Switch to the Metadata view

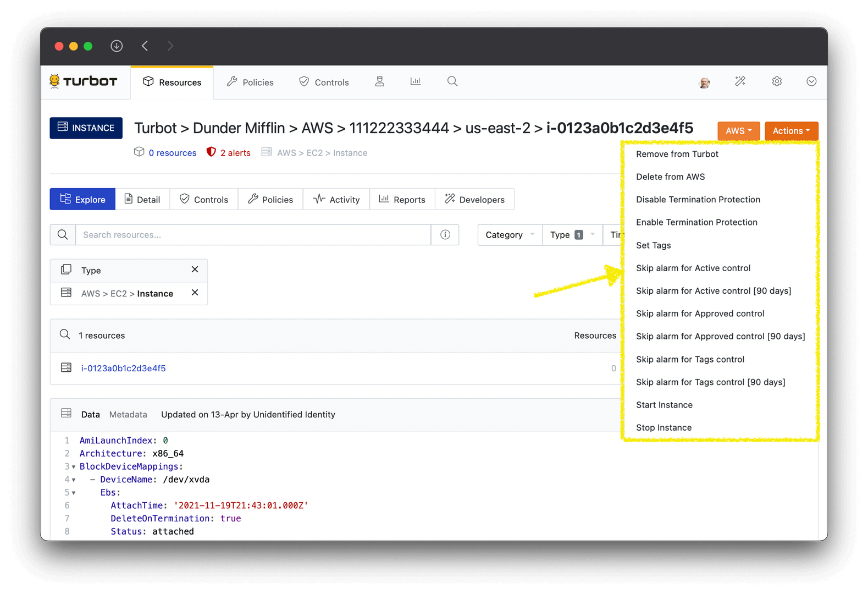coord(128,415)
